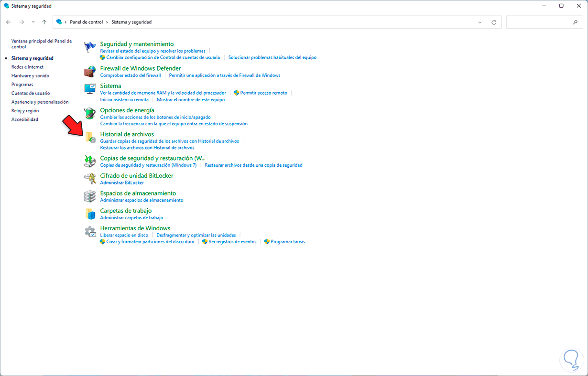Open Ventana principal del Panel de control

point(42,44)
